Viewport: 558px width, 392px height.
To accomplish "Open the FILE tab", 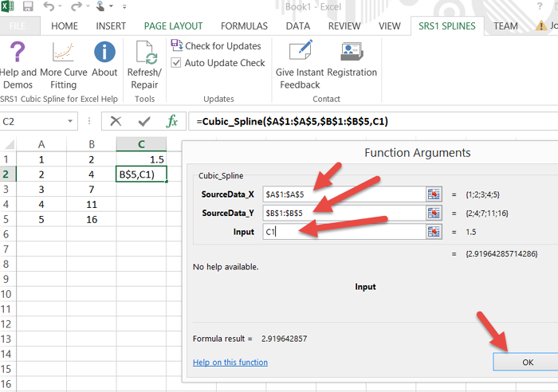I will (18, 26).
